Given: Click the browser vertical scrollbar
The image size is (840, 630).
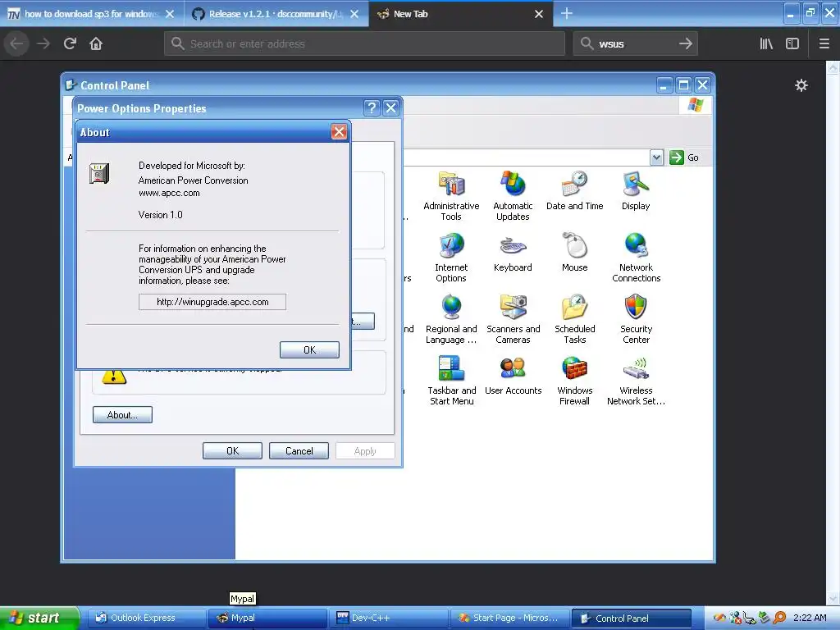Looking at the screenshot, I should 833,332.
